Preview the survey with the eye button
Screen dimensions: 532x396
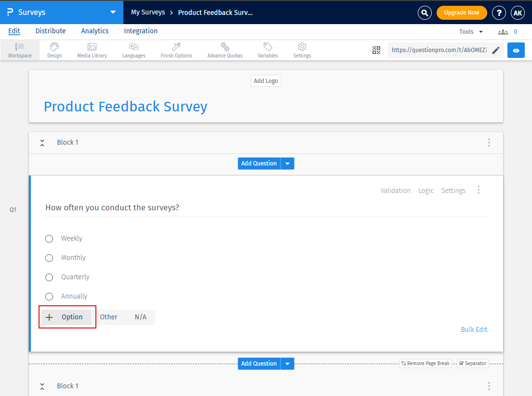(516, 50)
